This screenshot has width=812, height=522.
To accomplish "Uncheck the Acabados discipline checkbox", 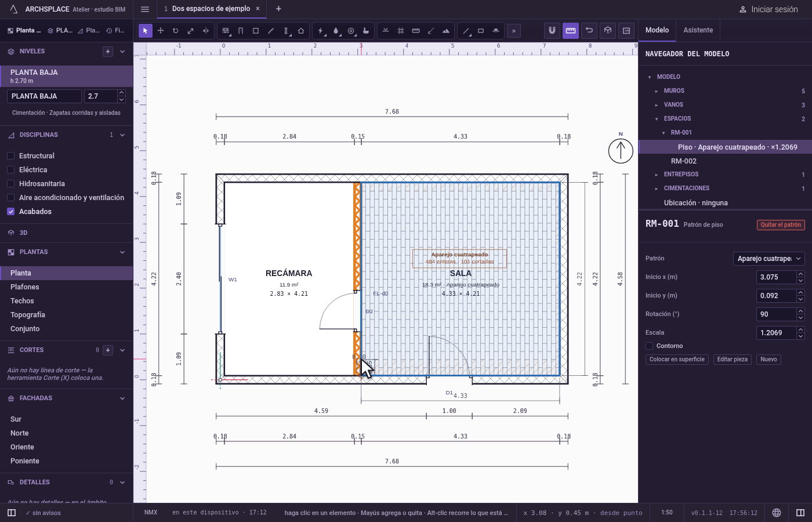I will [x=10, y=212].
